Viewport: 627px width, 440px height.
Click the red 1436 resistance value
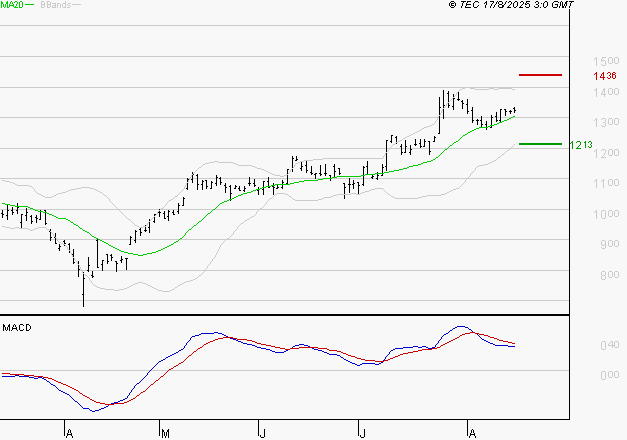[x=605, y=76]
